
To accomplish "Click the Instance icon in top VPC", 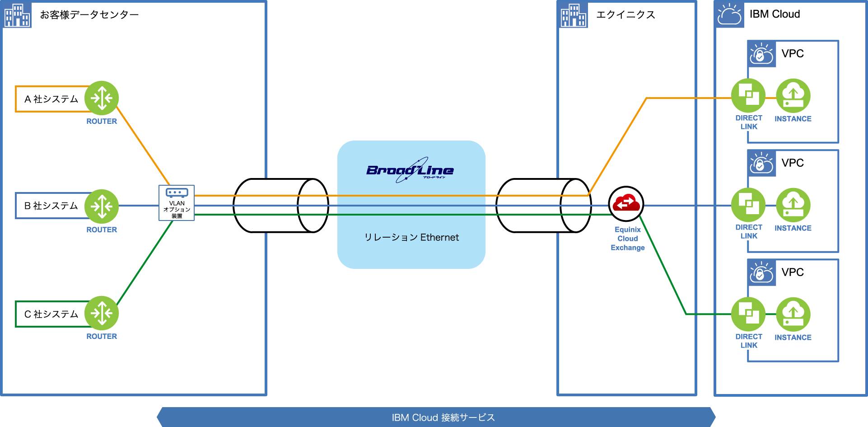I will [793, 96].
